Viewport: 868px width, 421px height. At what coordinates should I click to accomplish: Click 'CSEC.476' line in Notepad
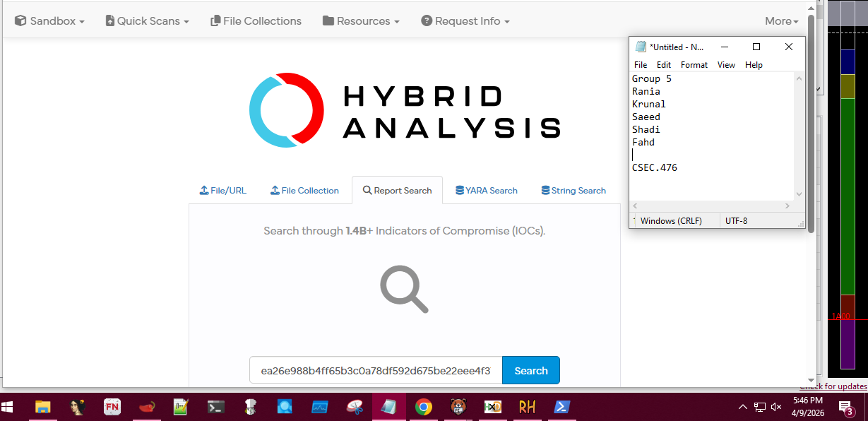coord(655,167)
